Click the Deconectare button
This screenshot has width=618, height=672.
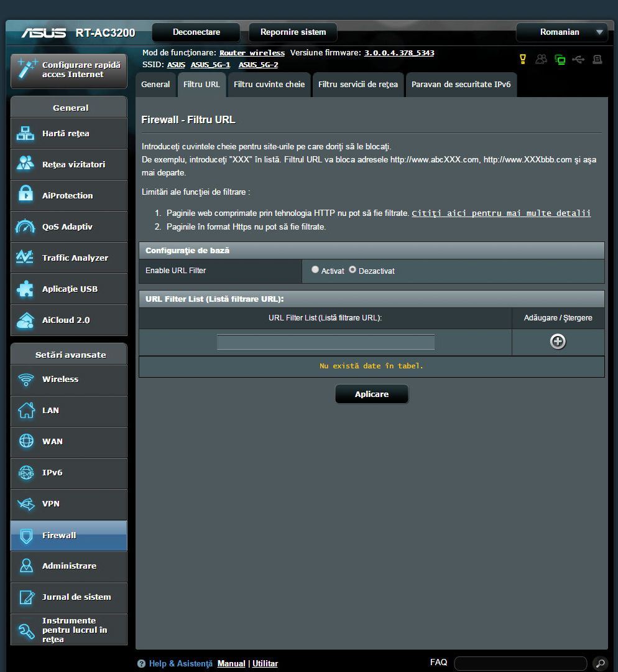196,32
